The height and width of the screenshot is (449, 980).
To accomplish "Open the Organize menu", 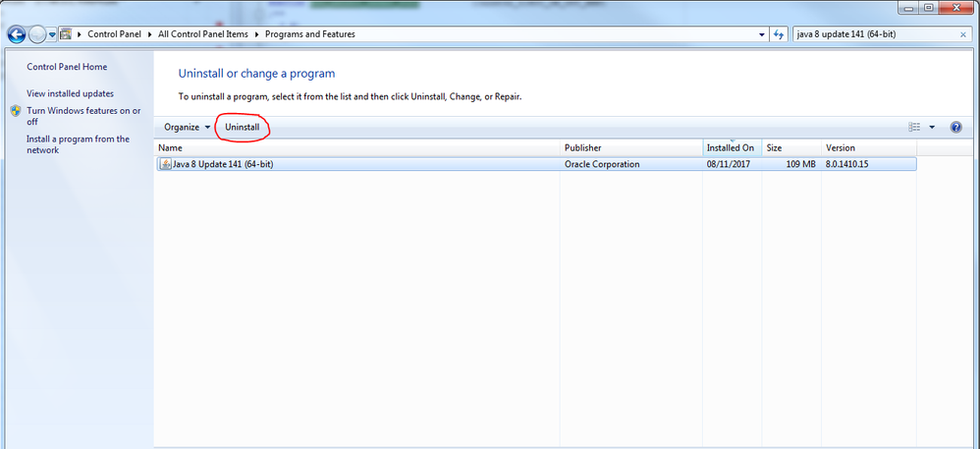I will click(x=187, y=127).
